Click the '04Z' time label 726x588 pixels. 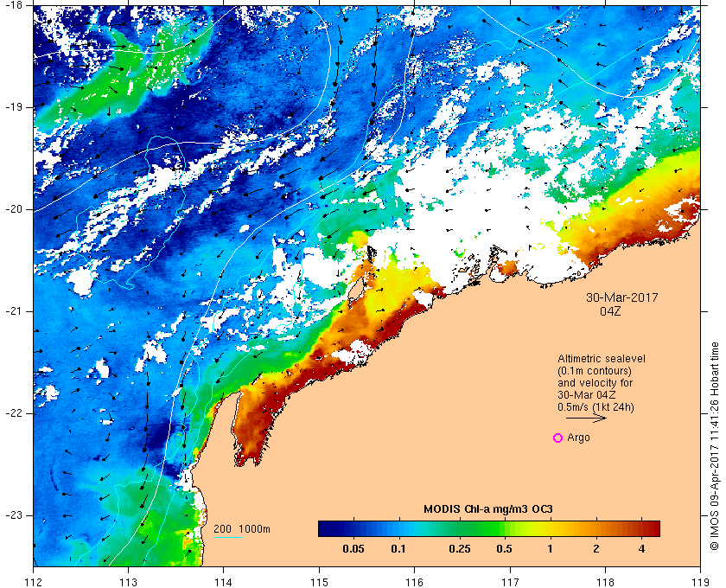click(x=610, y=311)
